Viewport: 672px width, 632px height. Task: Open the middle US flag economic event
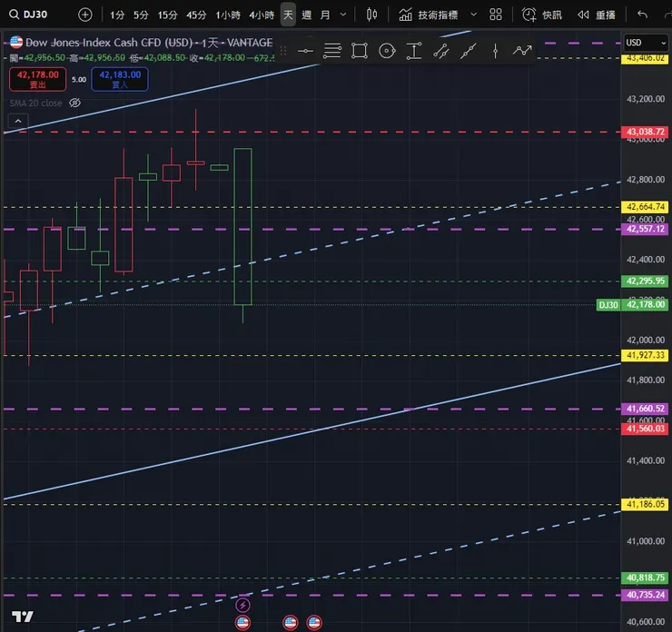[291, 623]
